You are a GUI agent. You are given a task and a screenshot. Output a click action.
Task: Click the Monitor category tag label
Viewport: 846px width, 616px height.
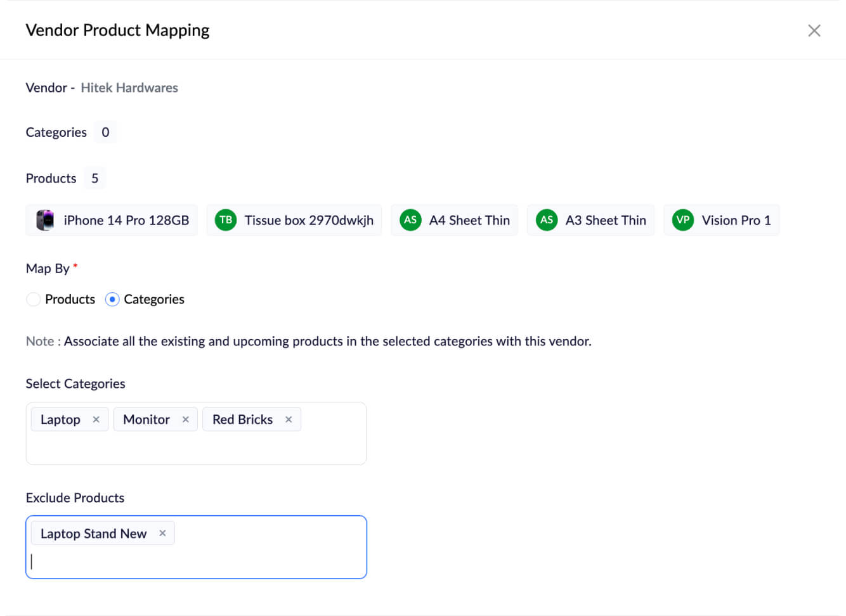(146, 420)
